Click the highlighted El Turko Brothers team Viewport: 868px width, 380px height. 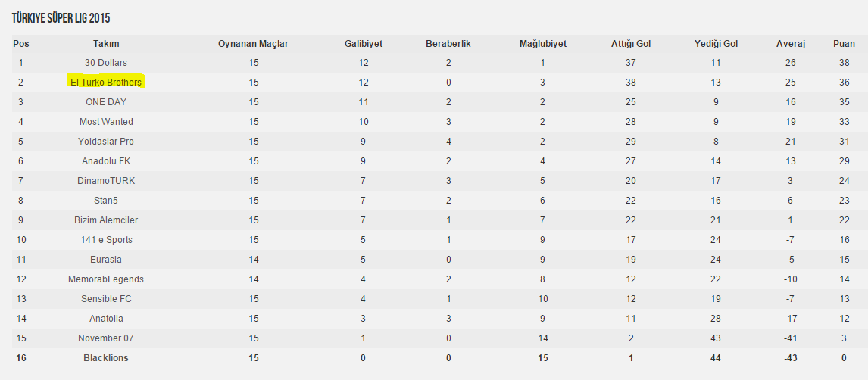click(x=106, y=83)
